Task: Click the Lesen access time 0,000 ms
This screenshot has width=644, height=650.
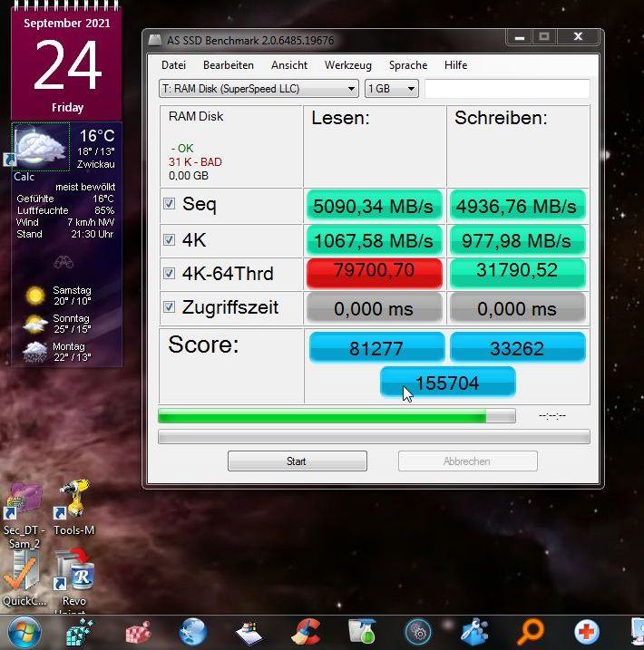Action: (x=374, y=308)
